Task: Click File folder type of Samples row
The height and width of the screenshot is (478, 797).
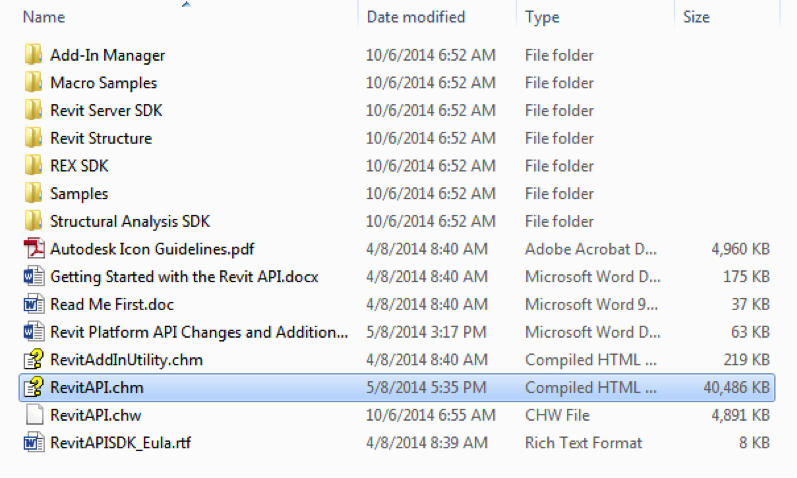Action: (559, 193)
